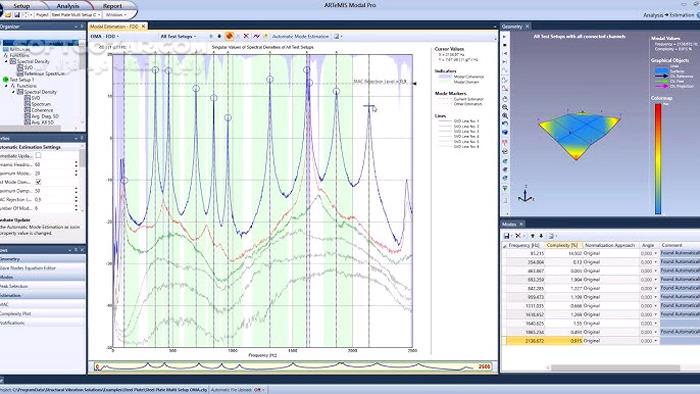Open the Windows dropdown in top toolbar
Screen dimensions: 700x394
[116, 15]
